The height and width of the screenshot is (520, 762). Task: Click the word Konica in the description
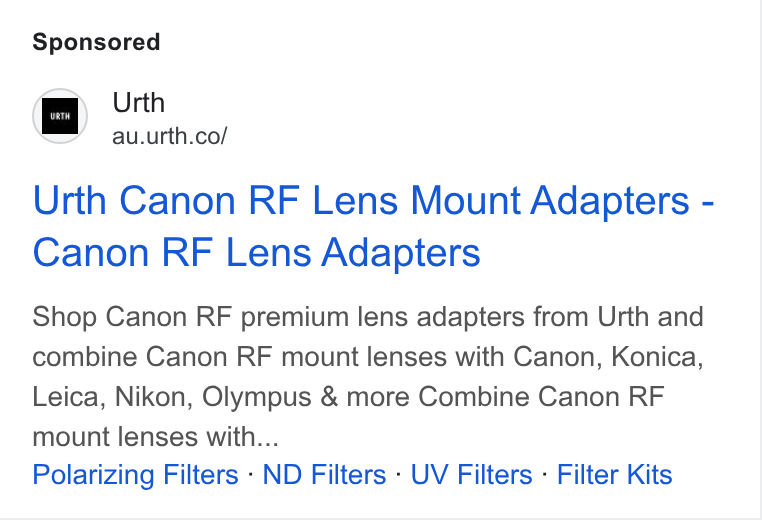click(657, 357)
